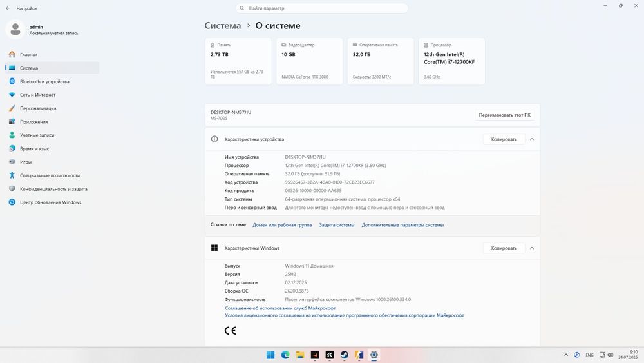Copy Windows specs with Копировать button
Image resolution: width=644 pixels, height=363 pixels.
click(504, 248)
